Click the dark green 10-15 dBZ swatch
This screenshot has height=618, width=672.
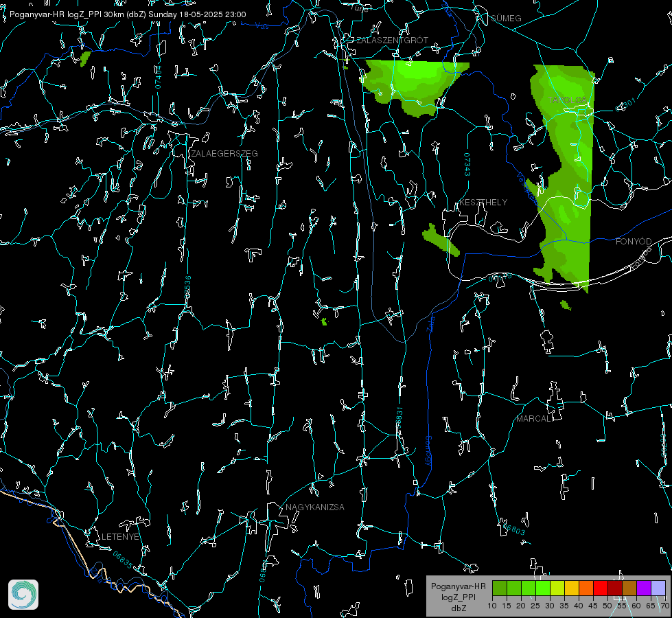coord(500,588)
